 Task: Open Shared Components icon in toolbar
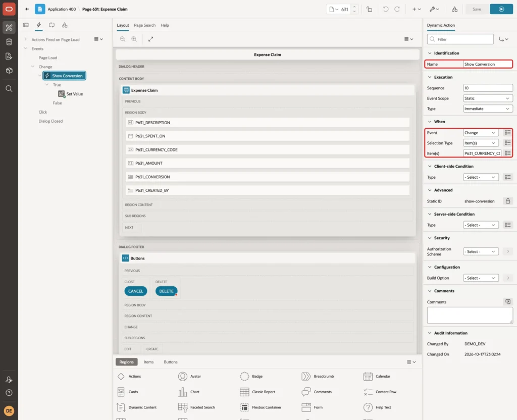(x=455, y=9)
